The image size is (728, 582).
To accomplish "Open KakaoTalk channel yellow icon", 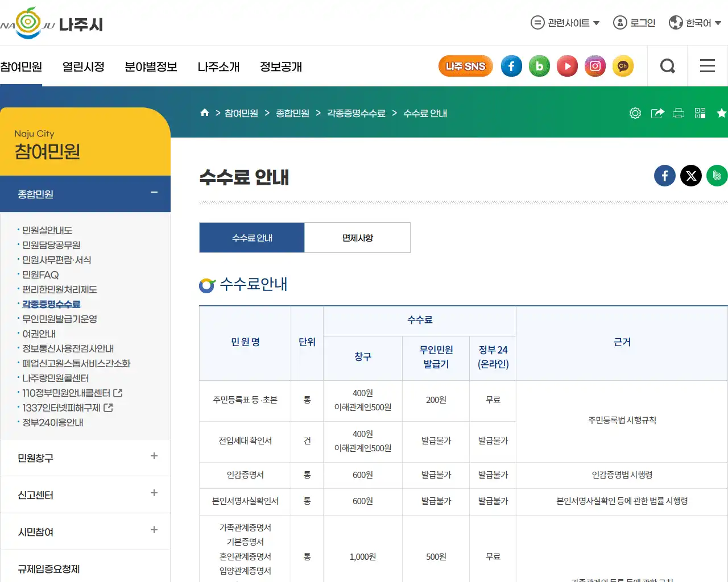I will [623, 66].
